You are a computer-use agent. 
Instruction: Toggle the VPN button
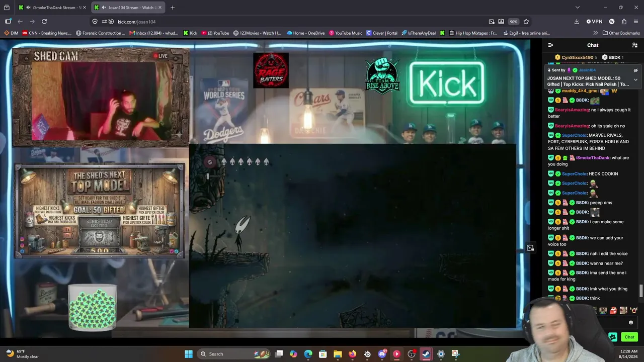(x=594, y=22)
